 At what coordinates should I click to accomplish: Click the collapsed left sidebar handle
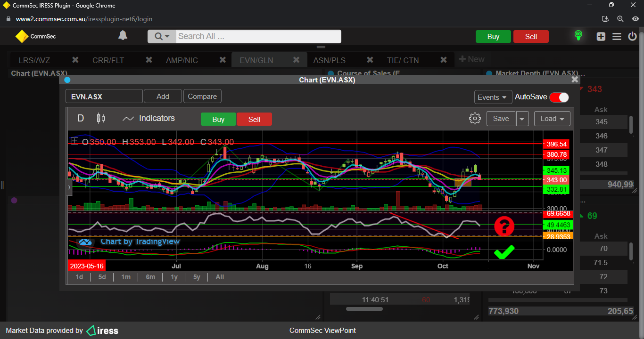[x=1, y=185]
